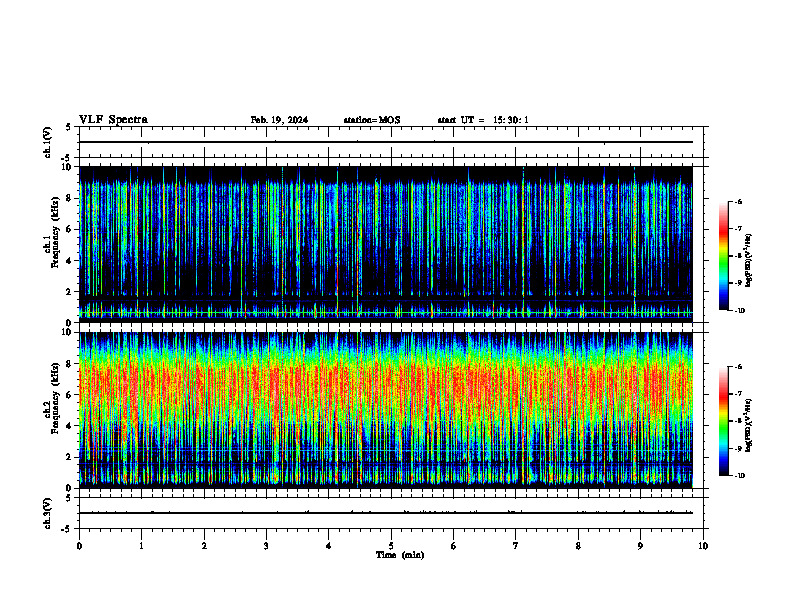This screenshot has width=792, height=612.
Task: Select the "start UT = 15:30: 1" text
Action: pos(483,120)
